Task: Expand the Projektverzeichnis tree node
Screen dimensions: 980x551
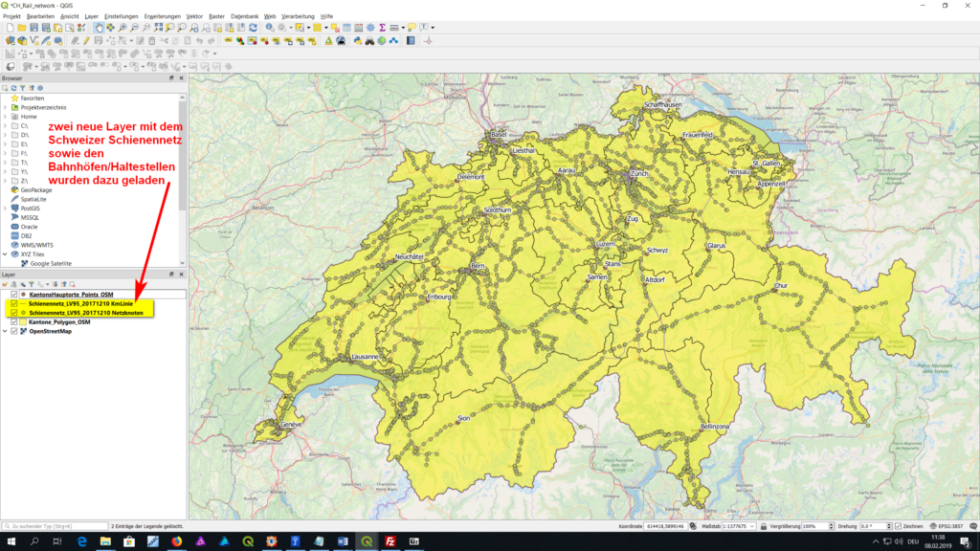Action: click(5, 107)
